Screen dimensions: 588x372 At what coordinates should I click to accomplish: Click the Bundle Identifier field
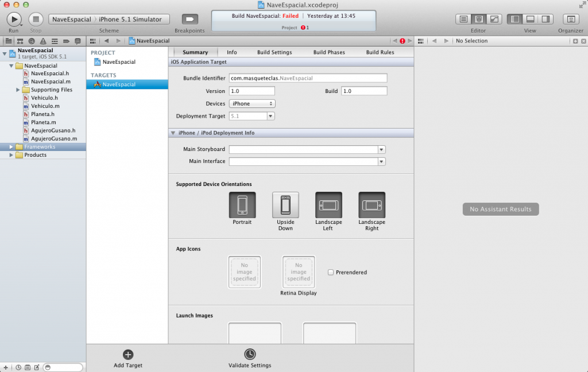tap(308, 78)
